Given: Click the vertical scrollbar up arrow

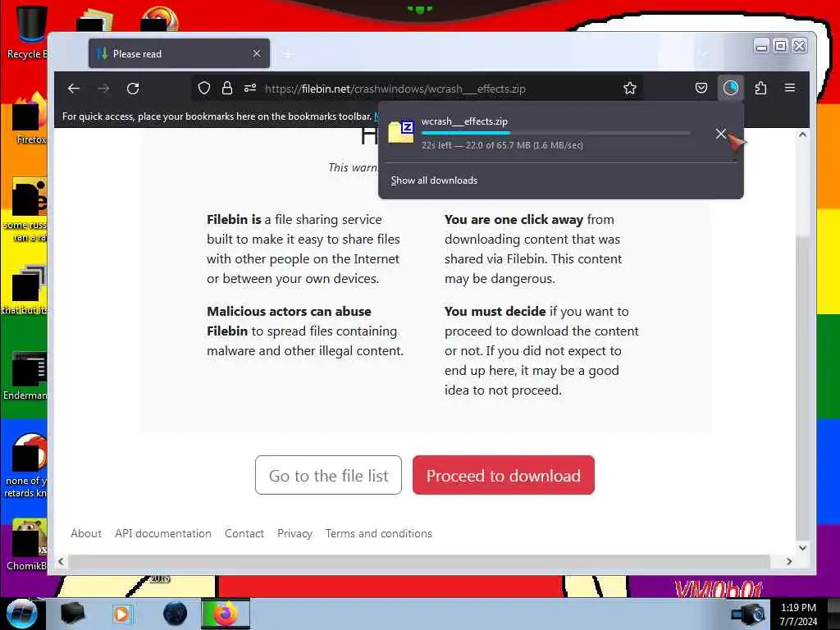Looking at the screenshot, I should (x=802, y=135).
